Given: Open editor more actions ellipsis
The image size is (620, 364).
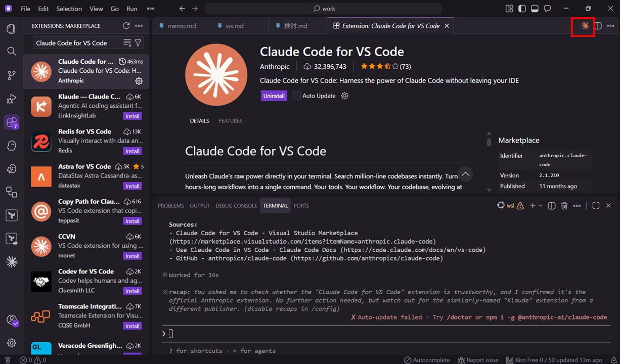Looking at the screenshot, I should [x=610, y=26].
